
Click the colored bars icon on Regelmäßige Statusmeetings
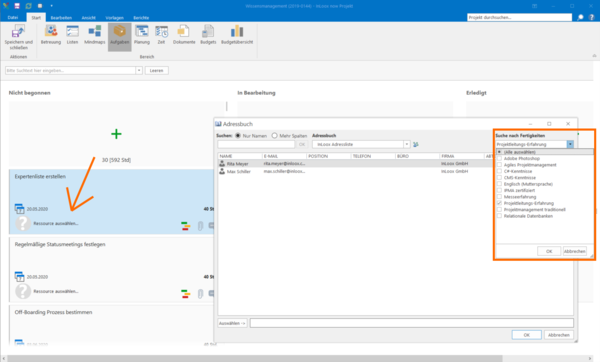click(x=186, y=294)
